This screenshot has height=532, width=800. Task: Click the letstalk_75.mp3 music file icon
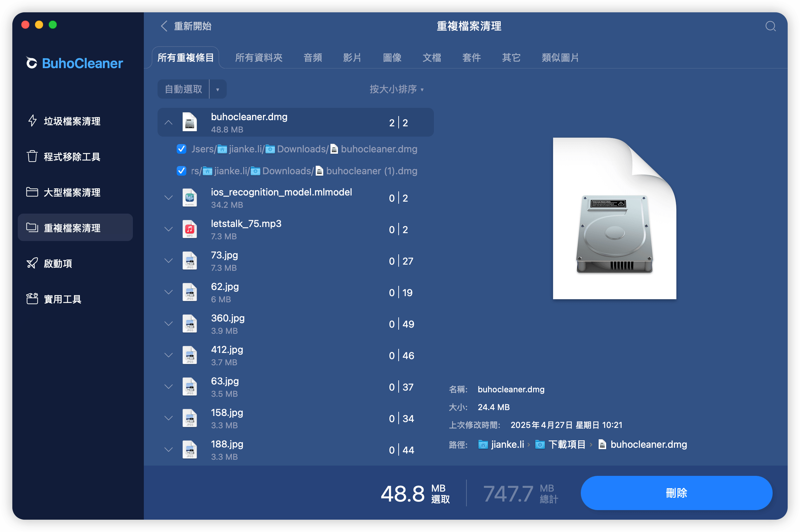190,229
